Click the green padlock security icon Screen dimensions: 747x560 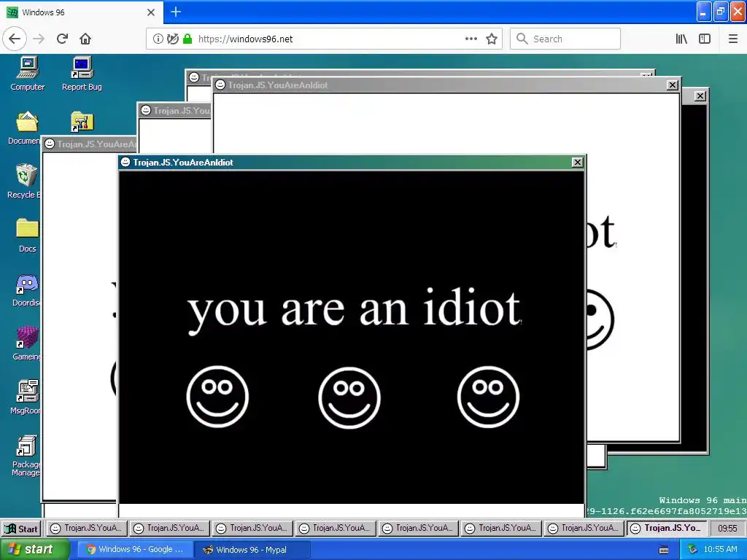[187, 39]
